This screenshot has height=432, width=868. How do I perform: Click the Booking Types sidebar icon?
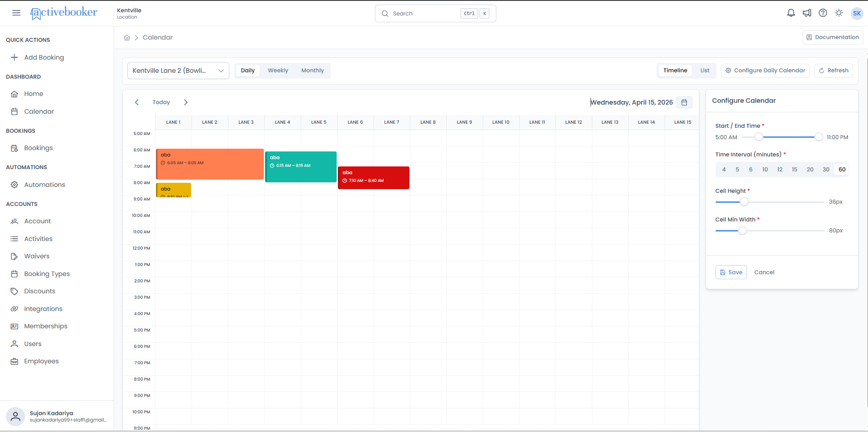point(15,274)
